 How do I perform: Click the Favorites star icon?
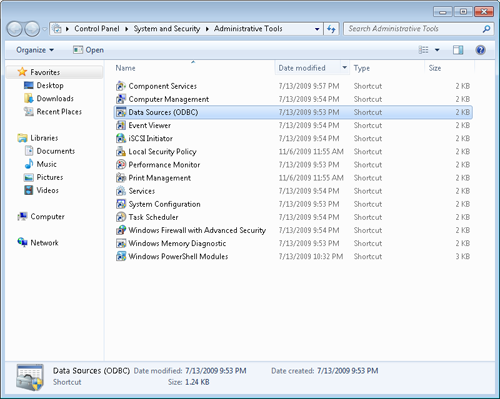(x=22, y=72)
